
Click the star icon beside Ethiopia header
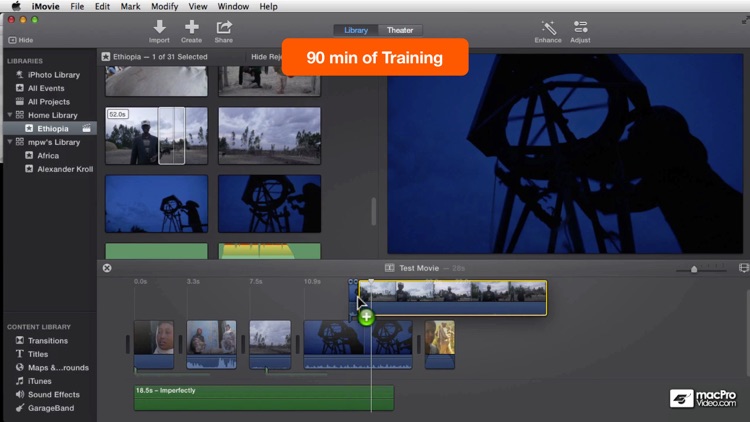coord(106,56)
